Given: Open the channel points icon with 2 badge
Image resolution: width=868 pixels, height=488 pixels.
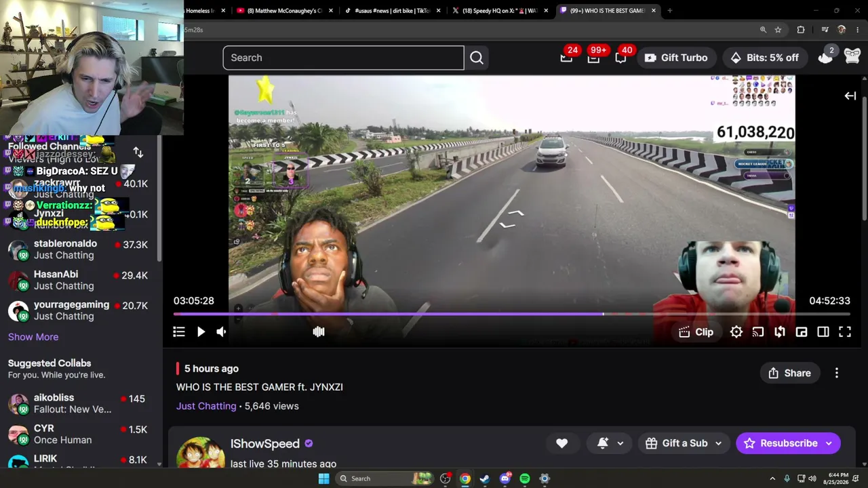Looking at the screenshot, I should pos(826,58).
